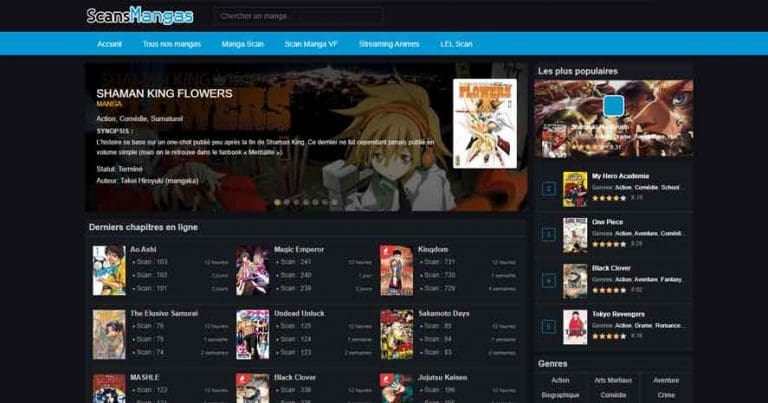Open The Elusive Samurai cover thumbnail

(109, 334)
